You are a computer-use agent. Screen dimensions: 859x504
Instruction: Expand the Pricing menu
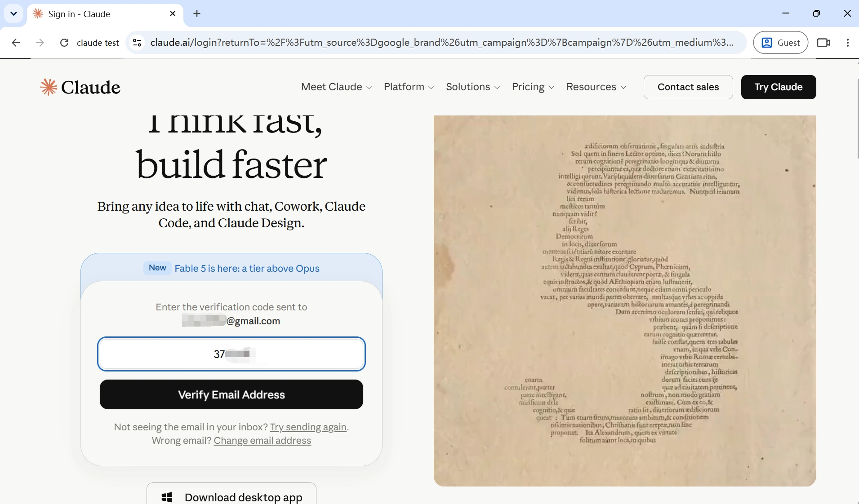point(533,87)
